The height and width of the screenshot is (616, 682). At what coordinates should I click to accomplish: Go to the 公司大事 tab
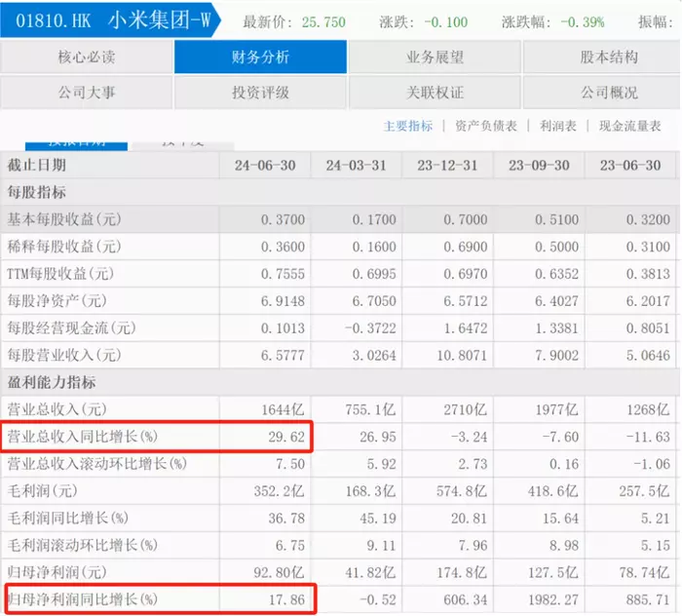87,93
